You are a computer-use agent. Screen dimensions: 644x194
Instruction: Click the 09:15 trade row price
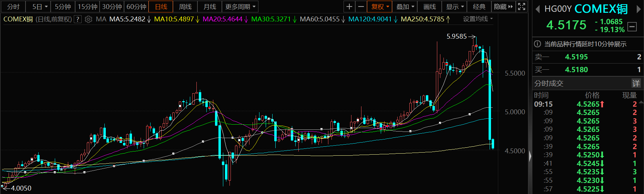tap(588, 104)
